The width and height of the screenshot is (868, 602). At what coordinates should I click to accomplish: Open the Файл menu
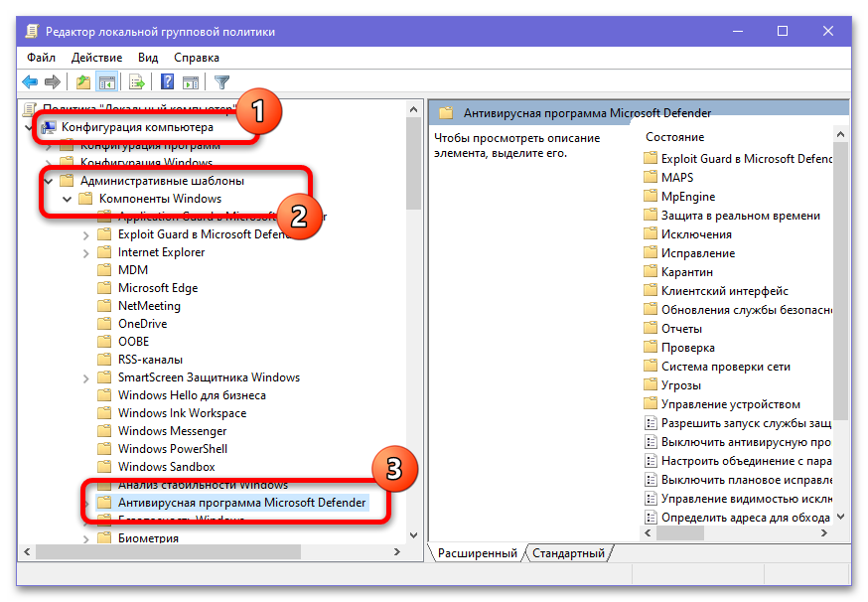pyautogui.click(x=41, y=58)
